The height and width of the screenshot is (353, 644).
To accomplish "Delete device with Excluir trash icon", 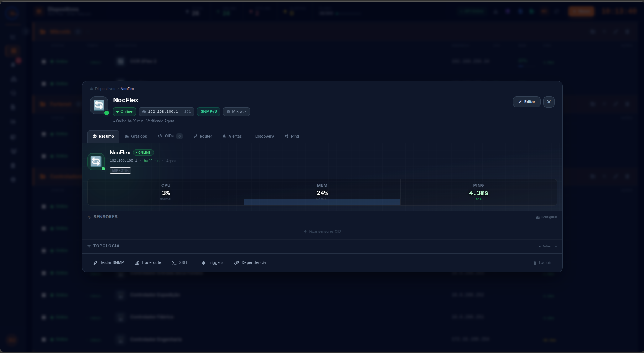I will pos(542,263).
